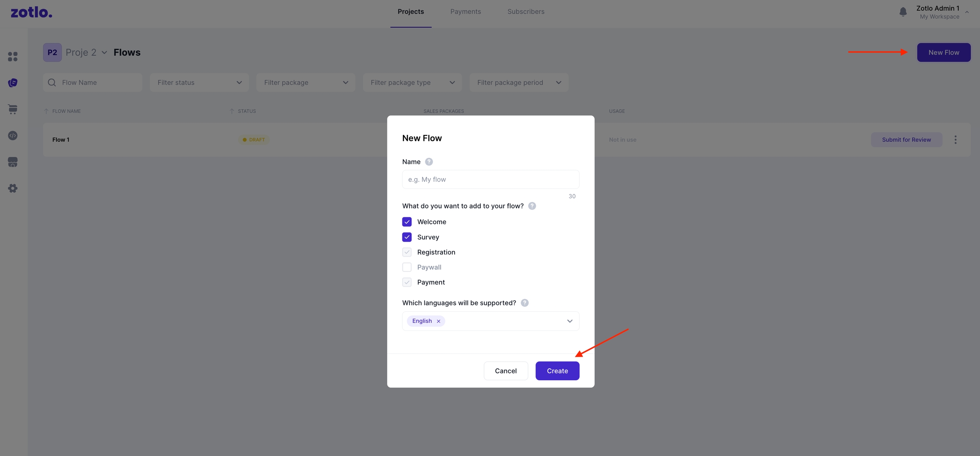Image resolution: width=980 pixels, height=456 pixels.
Task: Open the settings gear in sidebar
Action: pyautogui.click(x=13, y=188)
